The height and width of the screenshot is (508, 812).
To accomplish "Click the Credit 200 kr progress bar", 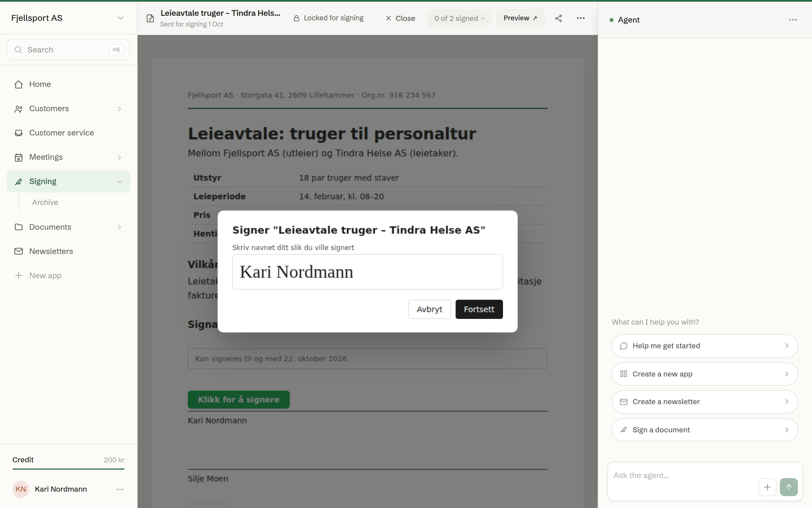I will (69, 469).
